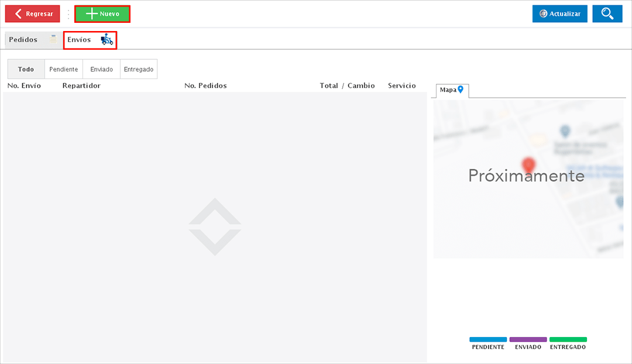The width and height of the screenshot is (632, 364).
Task: Click the gray diamond logo in empty list
Action: [215, 227]
